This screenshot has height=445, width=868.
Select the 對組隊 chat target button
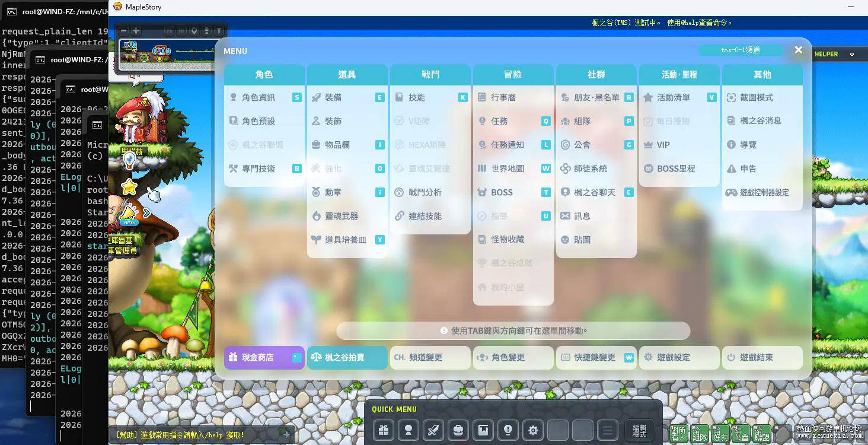coord(700,434)
